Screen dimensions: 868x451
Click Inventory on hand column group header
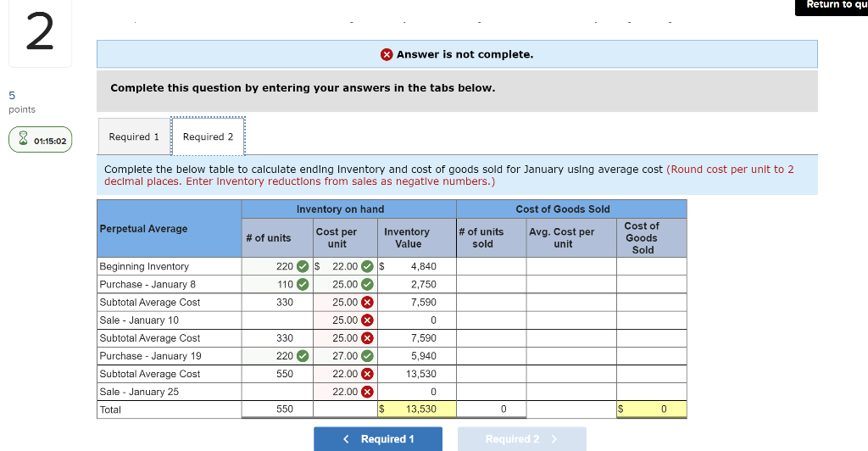click(348, 209)
